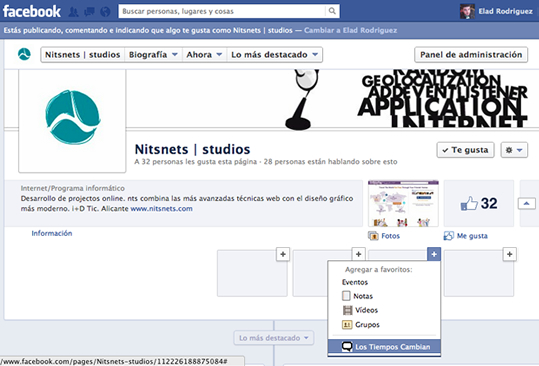Click the Grupos icon in the menu
Screen dimensions: 539x366
point(347,324)
